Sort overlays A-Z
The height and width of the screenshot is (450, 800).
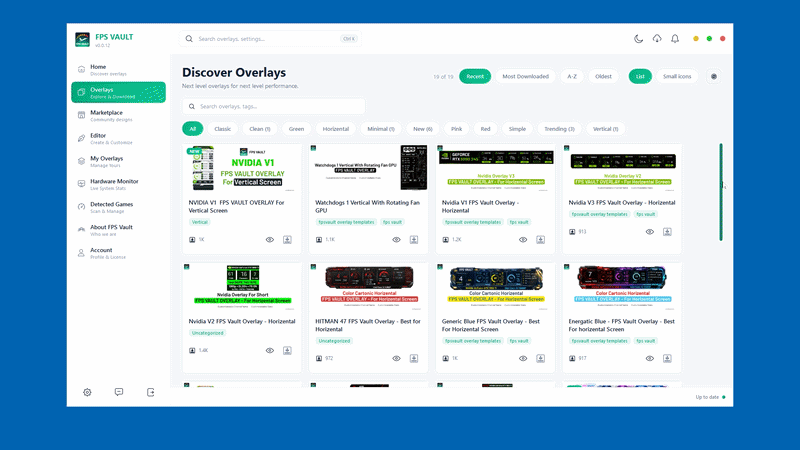coord(572,77)
